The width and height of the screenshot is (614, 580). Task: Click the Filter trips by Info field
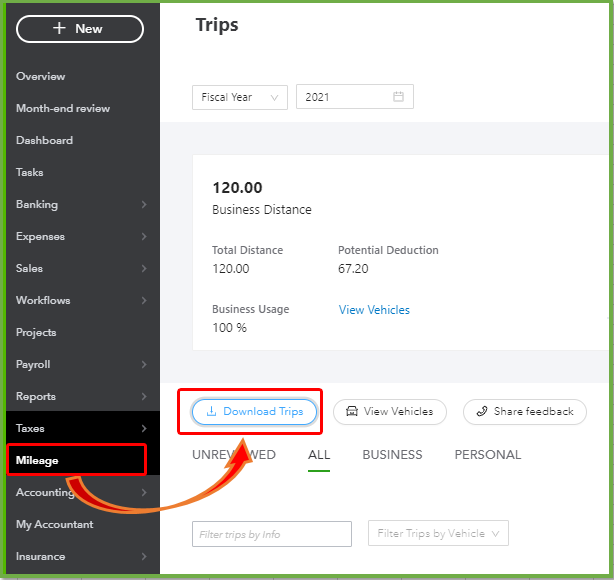tap(271, 534)
